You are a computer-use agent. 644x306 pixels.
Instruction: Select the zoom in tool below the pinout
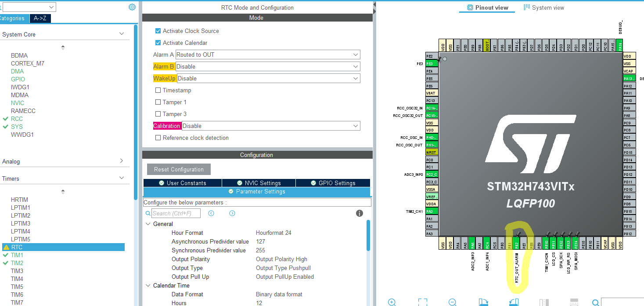[392, 302]
